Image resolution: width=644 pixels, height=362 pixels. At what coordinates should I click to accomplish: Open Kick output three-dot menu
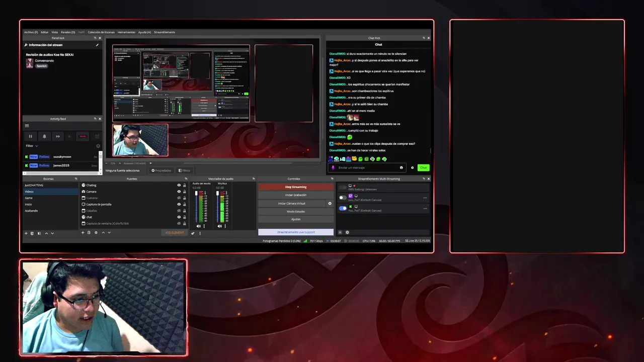pos(425,209)
